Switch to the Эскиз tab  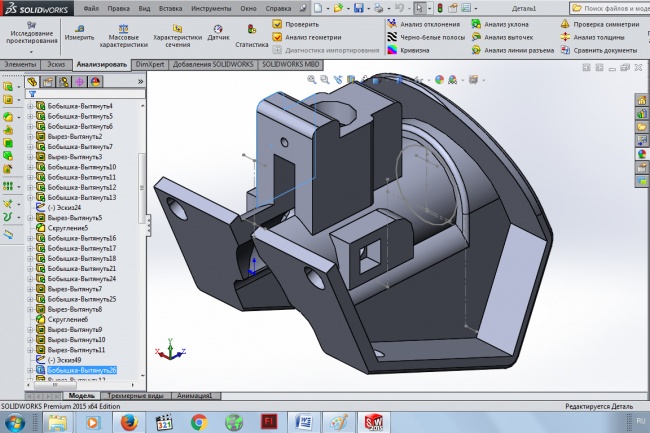[x=56, y=65]
